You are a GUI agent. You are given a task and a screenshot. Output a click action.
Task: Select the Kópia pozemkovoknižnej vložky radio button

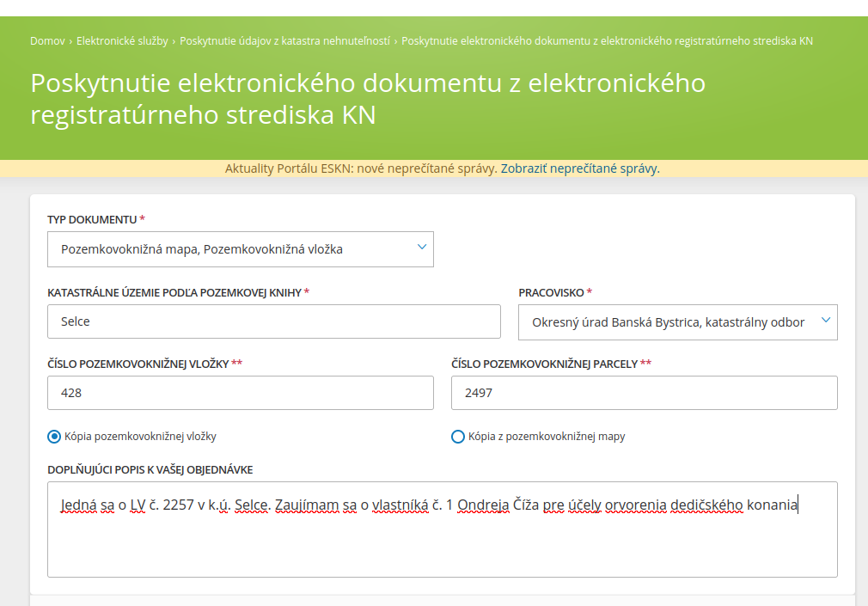tap(54, 437)
